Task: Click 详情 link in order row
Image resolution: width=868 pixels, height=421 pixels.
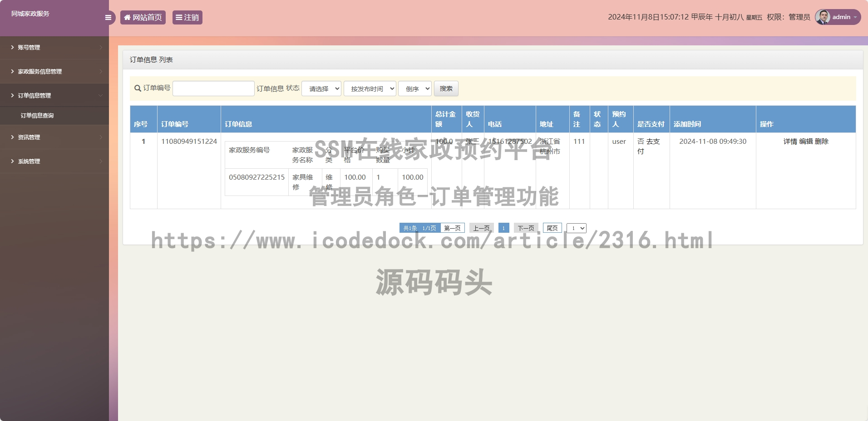Action: tap(790, 142)
